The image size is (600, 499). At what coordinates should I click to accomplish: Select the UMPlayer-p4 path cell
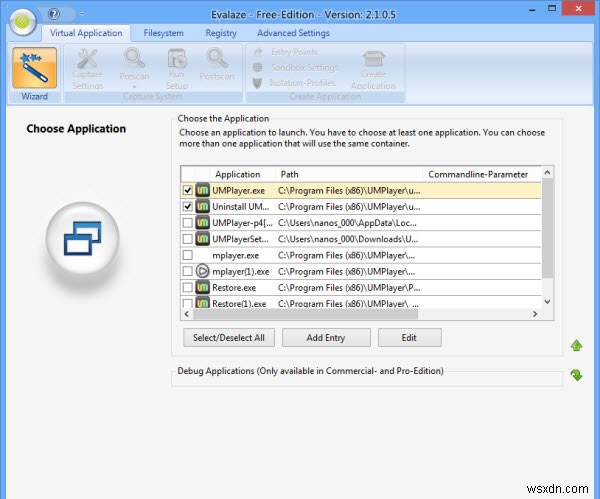click(x=347, y=223)
